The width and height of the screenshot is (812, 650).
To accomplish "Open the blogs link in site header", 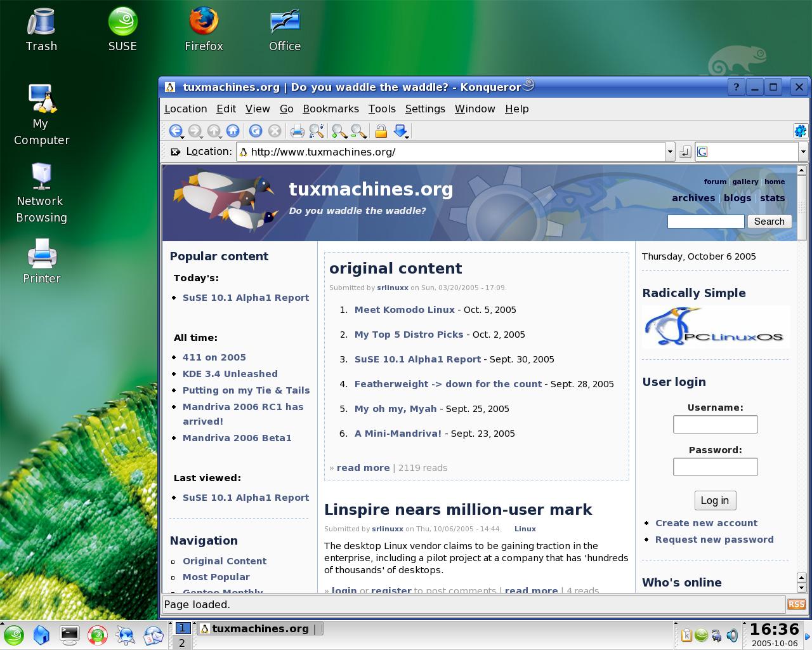I will coord(737,198).
